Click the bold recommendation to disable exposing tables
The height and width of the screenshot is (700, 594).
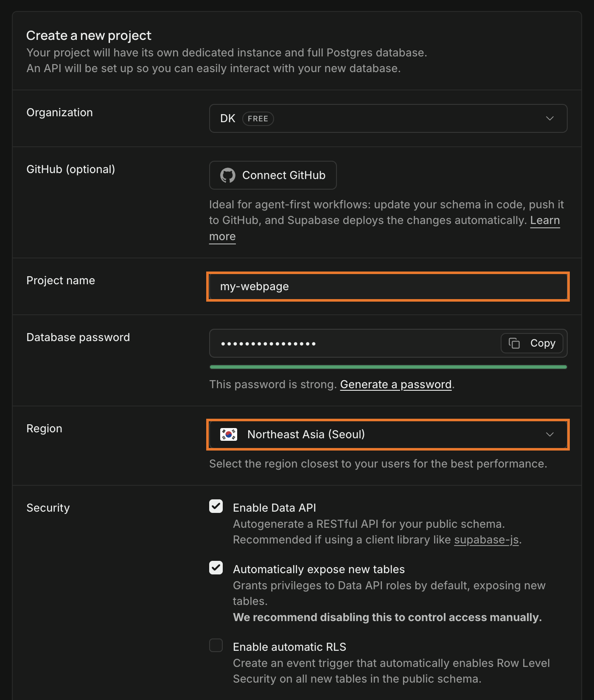(387, 617)
